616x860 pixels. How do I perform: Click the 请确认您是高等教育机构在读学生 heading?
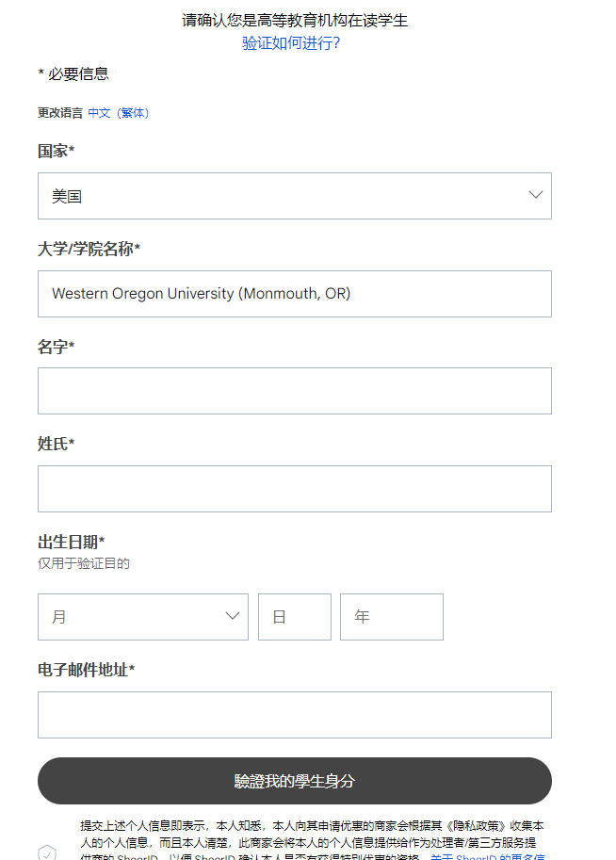click(295, 21)
